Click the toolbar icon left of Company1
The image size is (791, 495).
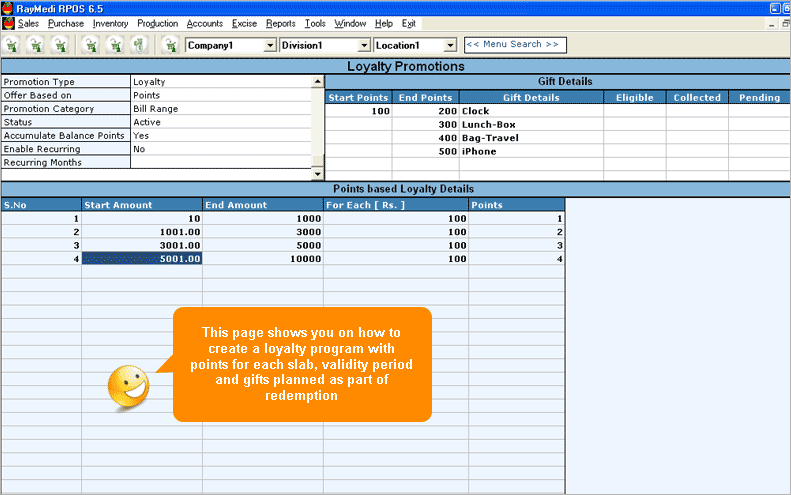click(x=170, y=45)
